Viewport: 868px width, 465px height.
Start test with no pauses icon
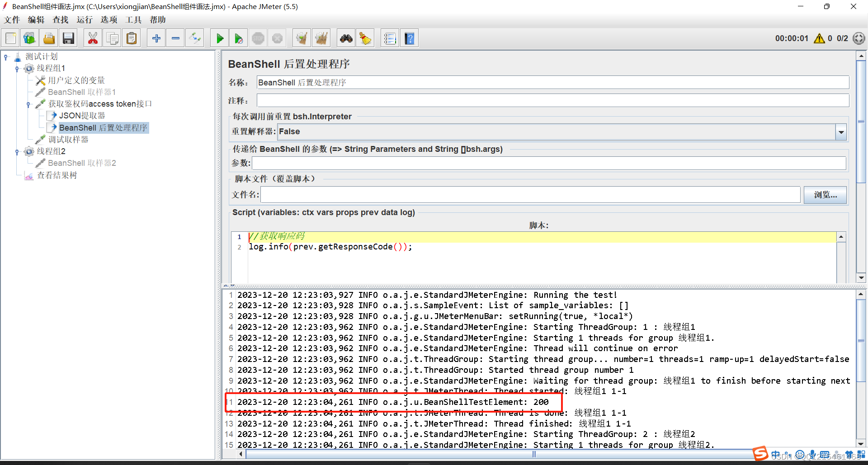(x=239, y=38)
